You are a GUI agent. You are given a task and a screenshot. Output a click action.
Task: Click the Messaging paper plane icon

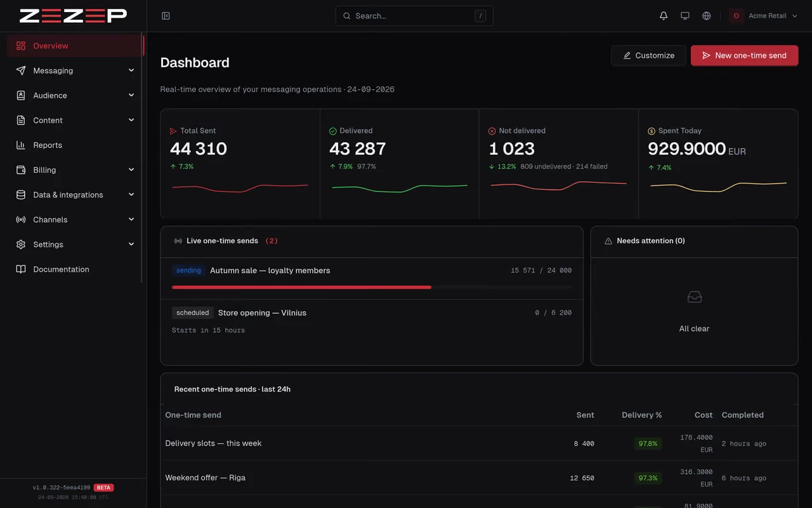coord(21,70)
